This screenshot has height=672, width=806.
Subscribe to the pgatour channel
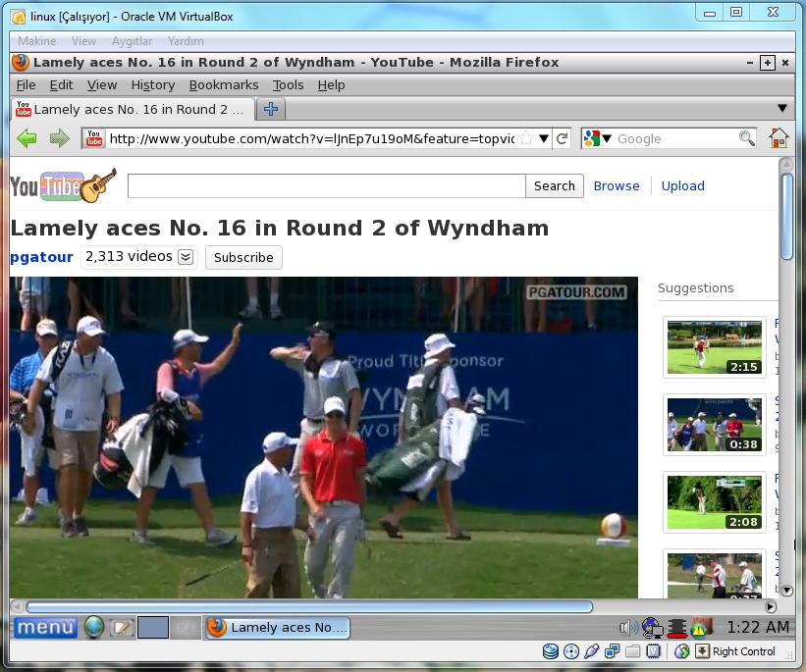point(243,257)
